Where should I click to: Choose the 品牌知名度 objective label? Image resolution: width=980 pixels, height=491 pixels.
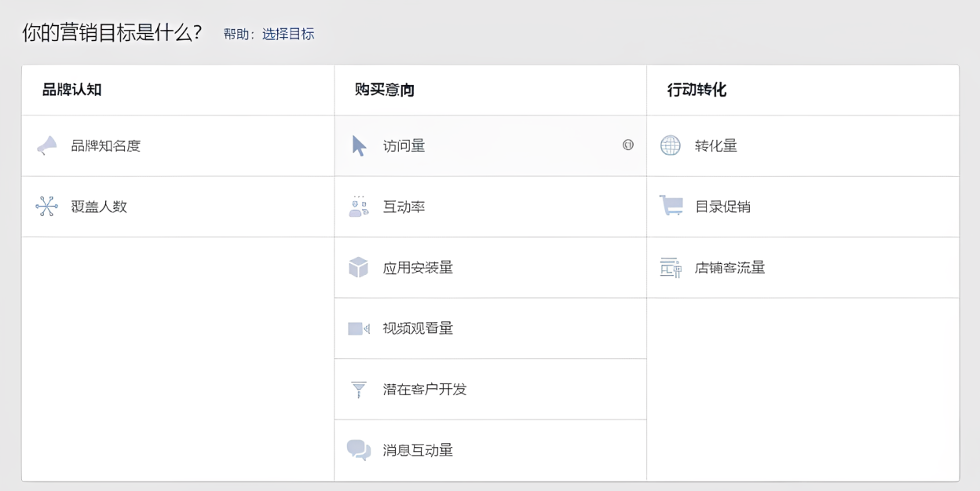pyautogui.click(x=106, y=145)
